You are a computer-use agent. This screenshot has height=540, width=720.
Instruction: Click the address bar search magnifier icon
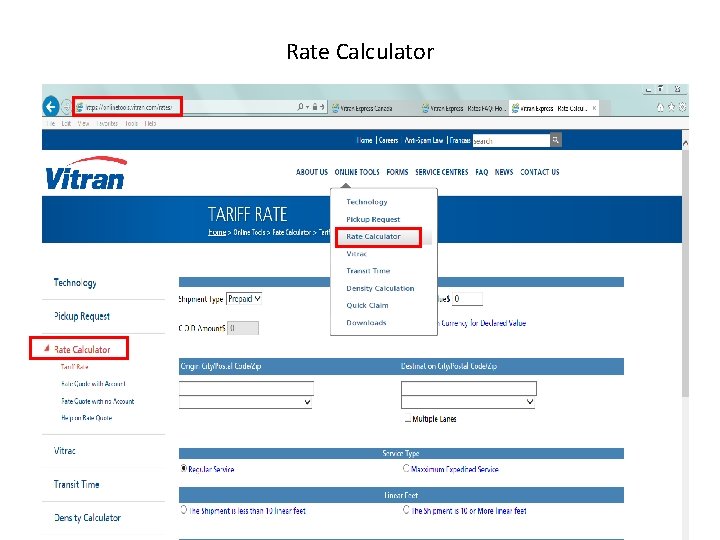300,107
